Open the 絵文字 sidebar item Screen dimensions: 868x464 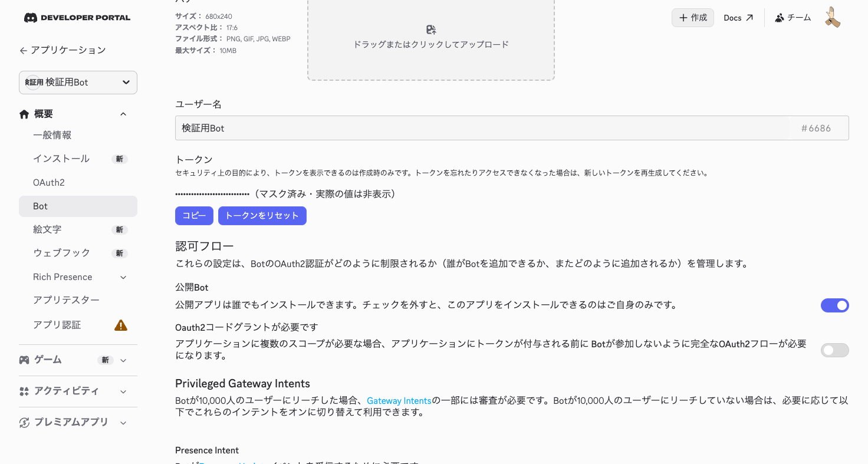(78, 229)
